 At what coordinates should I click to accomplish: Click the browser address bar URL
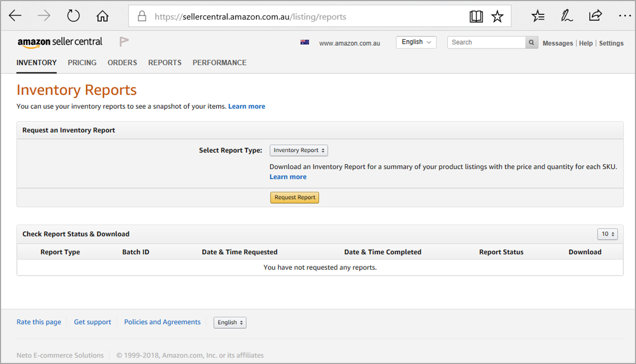[x=250, y=17]
